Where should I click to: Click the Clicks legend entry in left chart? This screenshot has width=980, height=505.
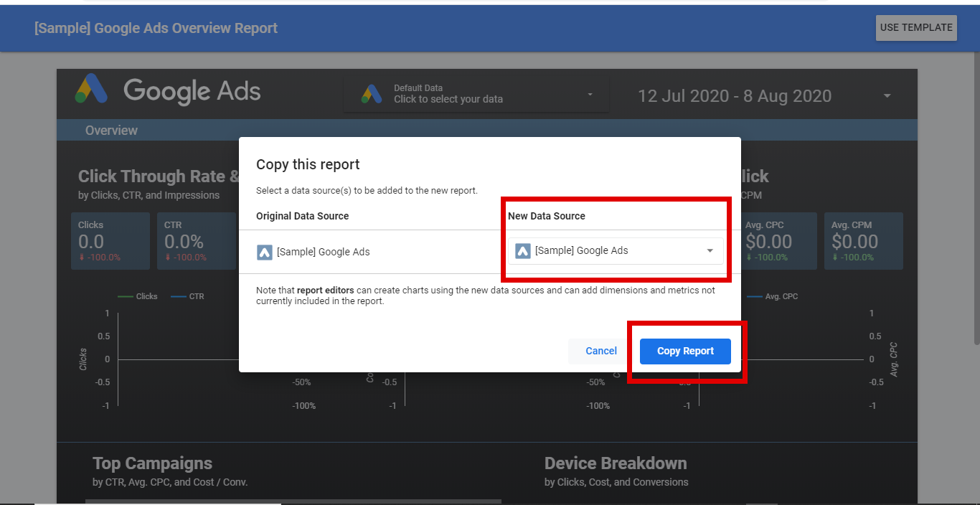(138, 296)
